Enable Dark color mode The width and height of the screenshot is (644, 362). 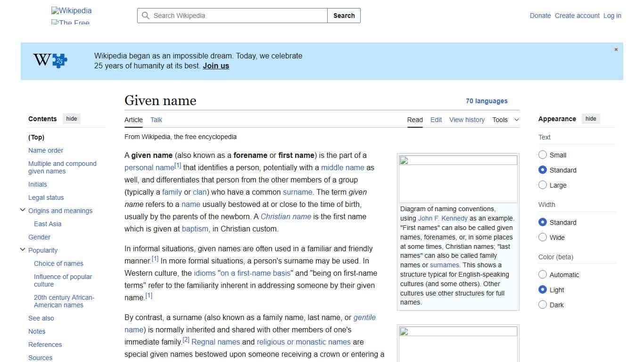(x=543, y=304)
